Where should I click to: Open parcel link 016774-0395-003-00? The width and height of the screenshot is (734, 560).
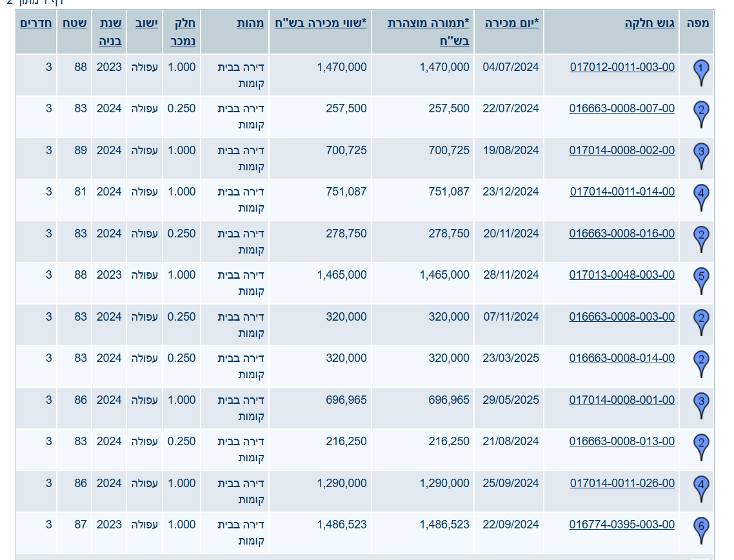tap(622, 525)
